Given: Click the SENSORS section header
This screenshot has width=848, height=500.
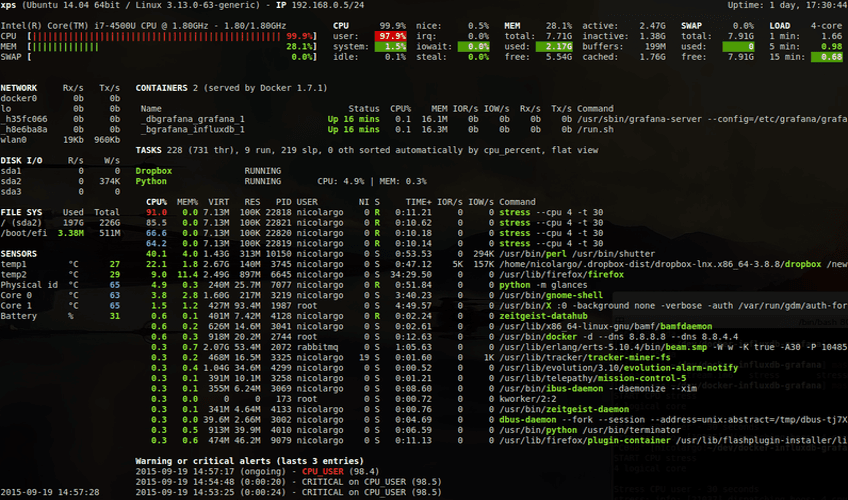Looking at the screenshot, I should [x=21, y=253].
